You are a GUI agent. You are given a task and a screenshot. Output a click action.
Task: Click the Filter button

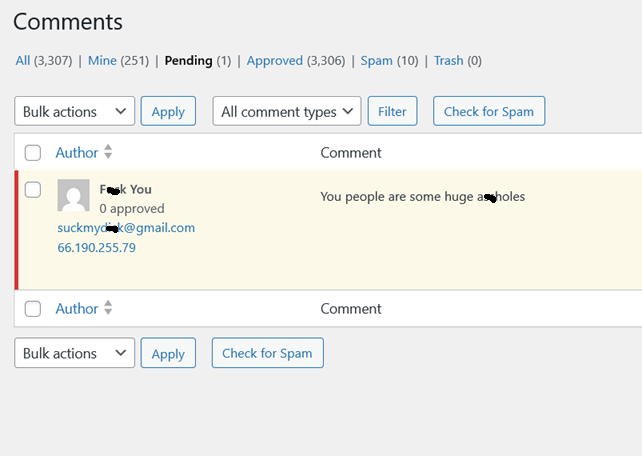[392, 111]
